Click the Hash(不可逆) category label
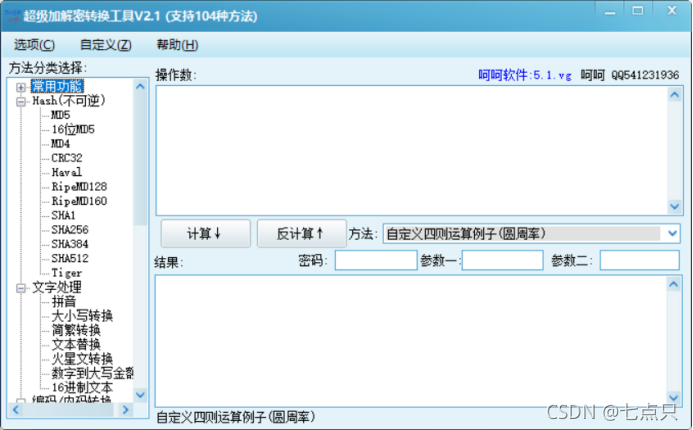 [x=69, y=101]
